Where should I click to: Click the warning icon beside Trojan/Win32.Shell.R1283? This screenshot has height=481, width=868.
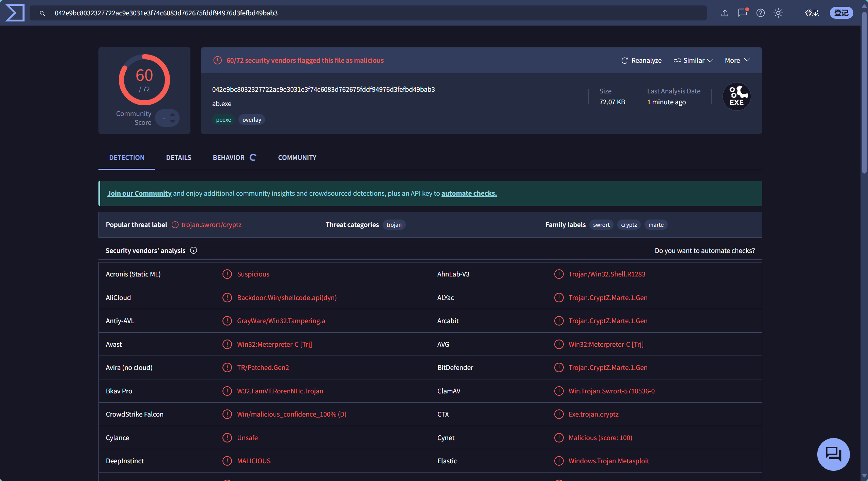pyautogui.click(x=559, y=274)
